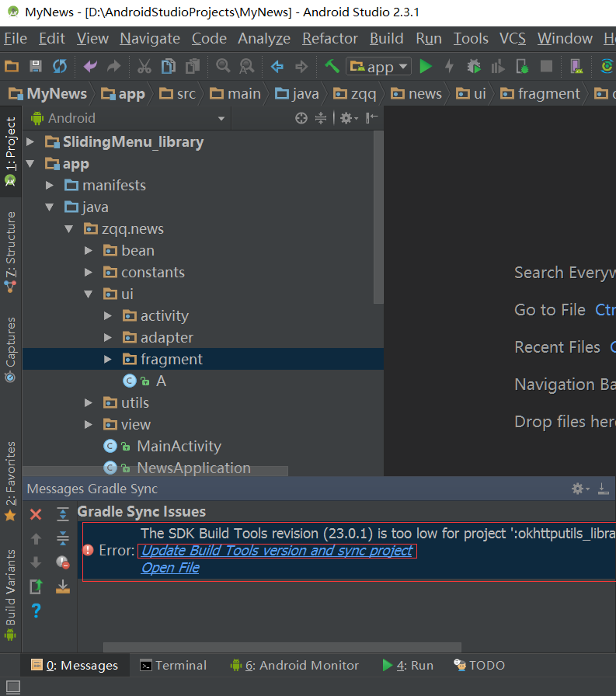
Task: Synchronize project using the sync arrows icon
Action: pos(60,67)
